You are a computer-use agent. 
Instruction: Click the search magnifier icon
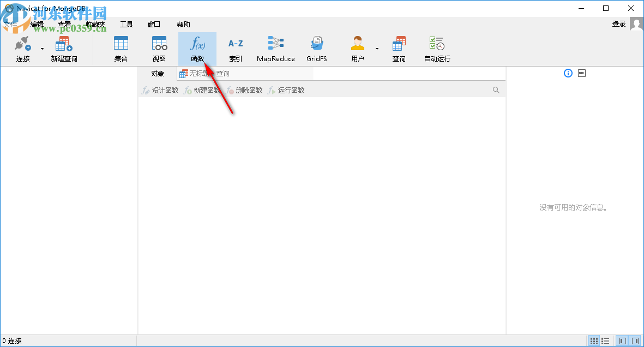click(496, 90)
